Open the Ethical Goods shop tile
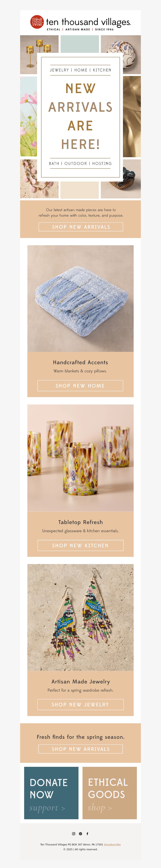 pos(109,793)
